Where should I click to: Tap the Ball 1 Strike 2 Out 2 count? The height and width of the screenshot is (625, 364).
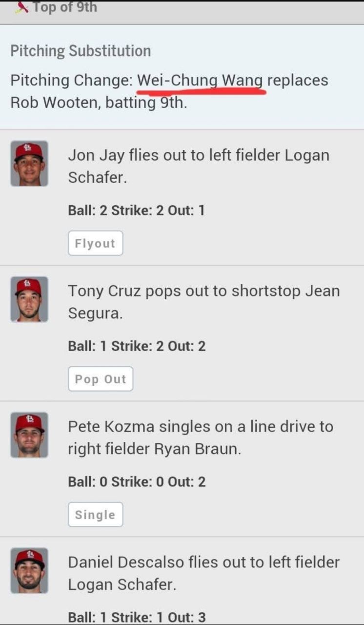(137, 346)
